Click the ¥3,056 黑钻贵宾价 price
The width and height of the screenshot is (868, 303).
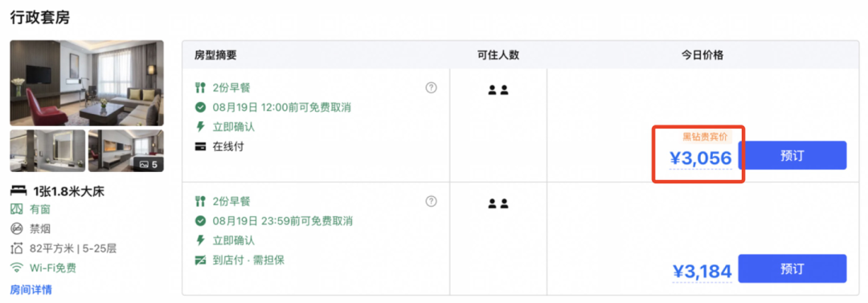700,158
